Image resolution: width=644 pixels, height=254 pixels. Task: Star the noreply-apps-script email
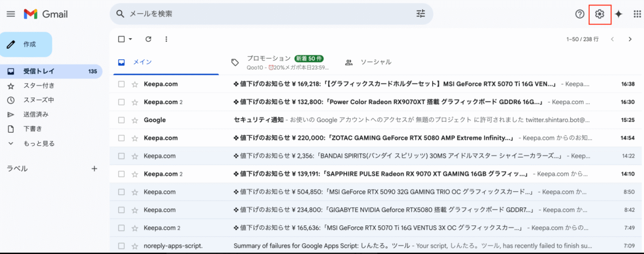[x=134, y=246]
